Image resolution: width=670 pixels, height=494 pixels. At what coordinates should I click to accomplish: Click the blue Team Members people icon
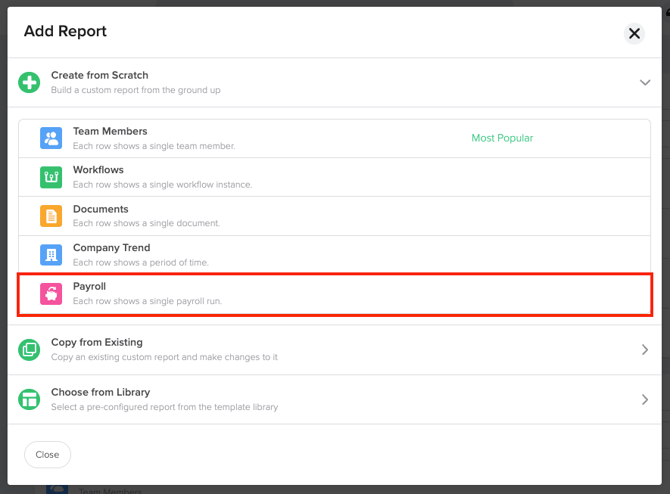[x=51, y=138]
